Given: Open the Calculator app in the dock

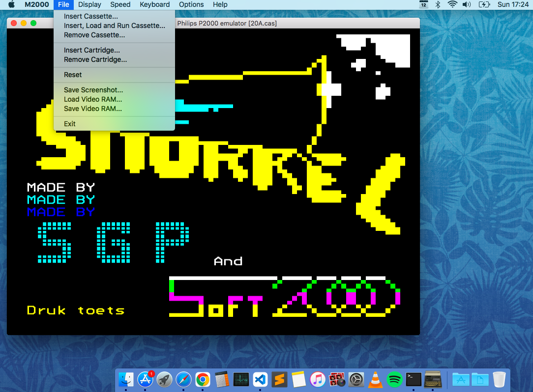Looking at the screenshot, I should click(x=222, y=379).
